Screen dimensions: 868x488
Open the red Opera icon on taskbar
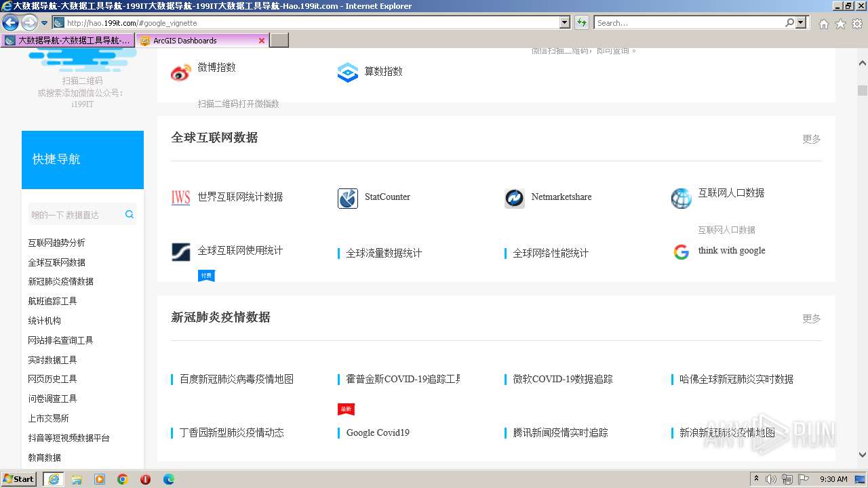click(x=145, y=479)
